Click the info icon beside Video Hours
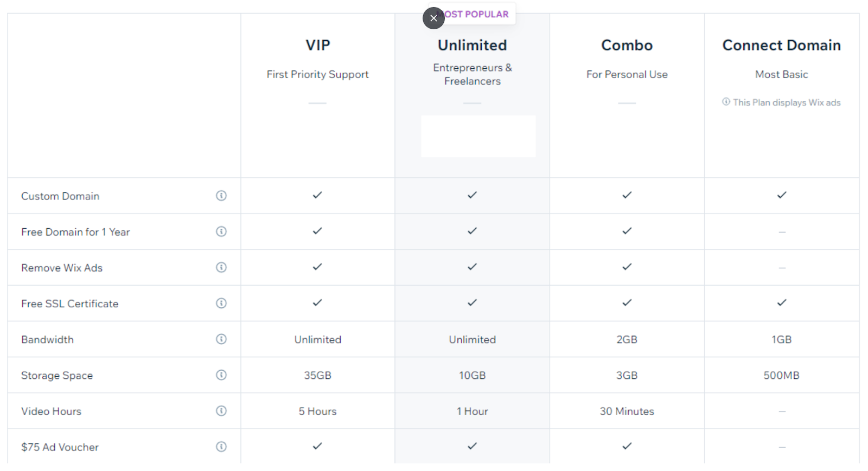This screenshot has width=868, height=471. [x=221, y=411]
